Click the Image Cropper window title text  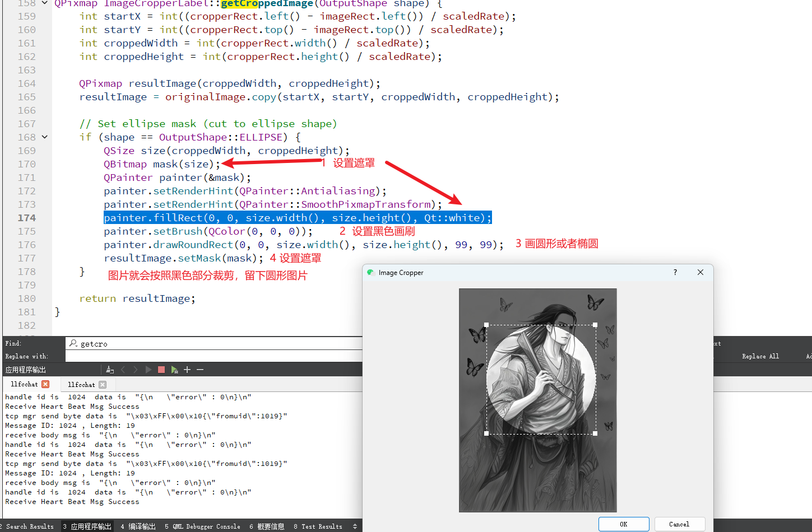pyautogui.click(x=401, y=273)
